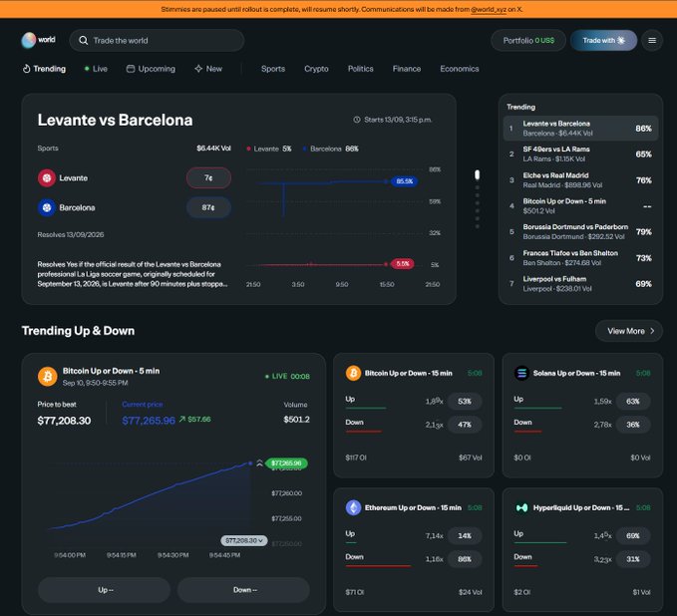The height and width of the screenshot is (616, 677).
Task: Focus the Trade the world search field
Action: (x=157, y=40)
